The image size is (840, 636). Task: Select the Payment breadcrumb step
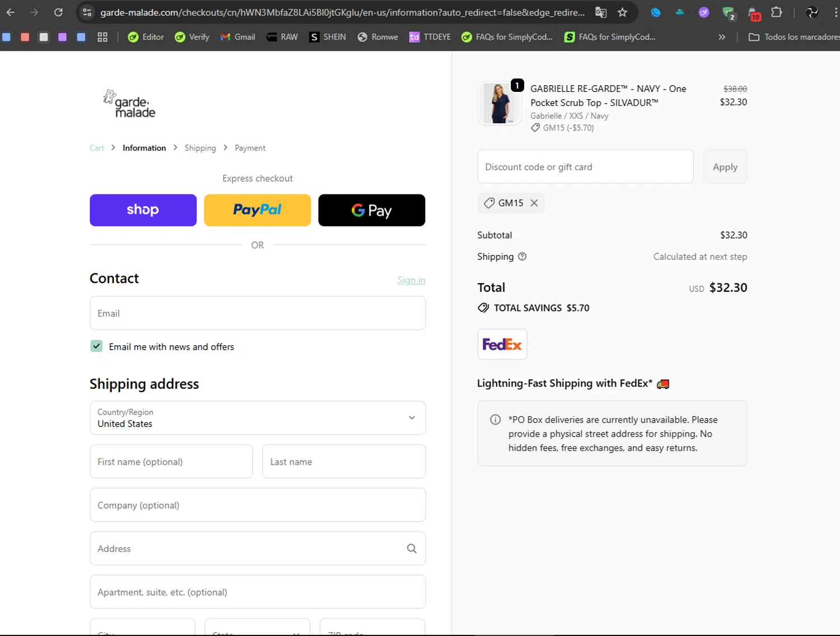pos(250,148)
